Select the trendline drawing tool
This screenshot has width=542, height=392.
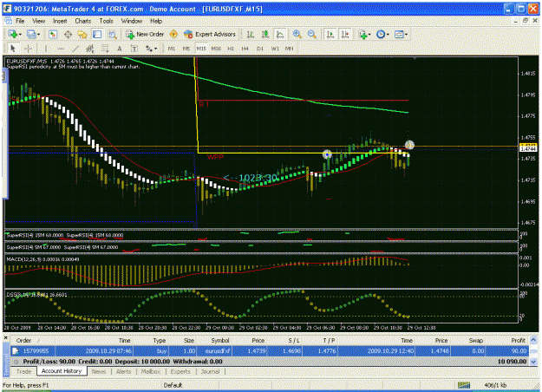pos(75,49)
